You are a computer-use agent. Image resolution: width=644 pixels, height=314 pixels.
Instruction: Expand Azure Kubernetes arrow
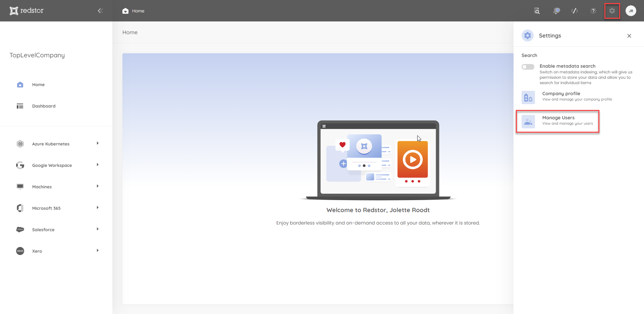98,143
